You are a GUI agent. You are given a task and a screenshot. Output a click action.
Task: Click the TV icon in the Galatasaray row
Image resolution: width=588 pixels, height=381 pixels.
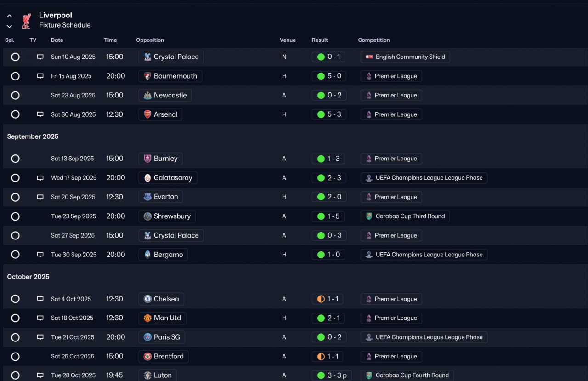point(40,178)
